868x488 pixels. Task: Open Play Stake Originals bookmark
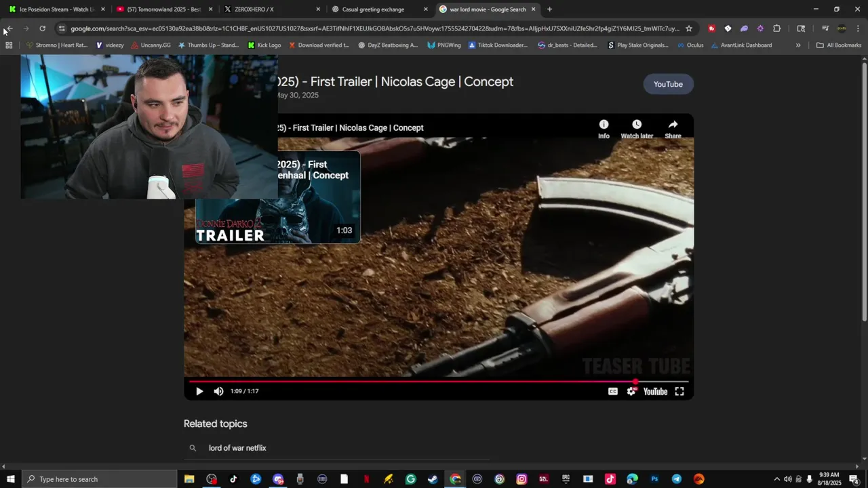click(x=637, y=45)
